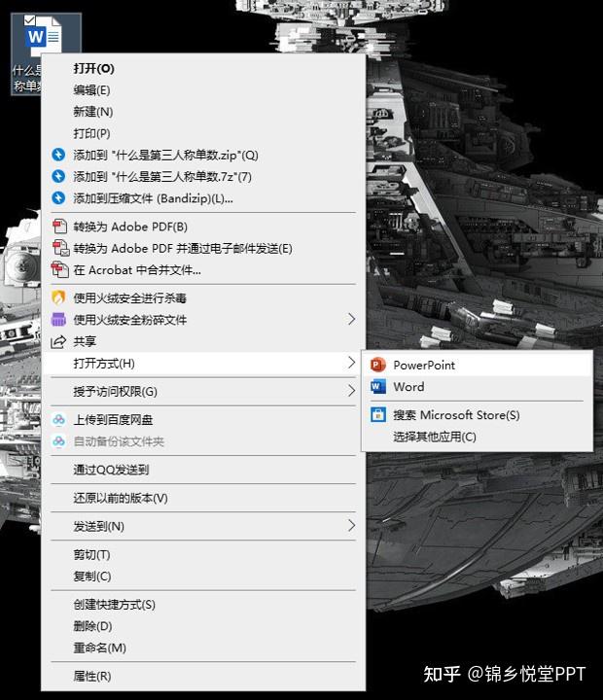The height and width of the screenshot is (700, 603).
Task: Click the PDF email icon beside 并通过电子邮件发送
Action: pyautogui.click(x=60, y=248)
